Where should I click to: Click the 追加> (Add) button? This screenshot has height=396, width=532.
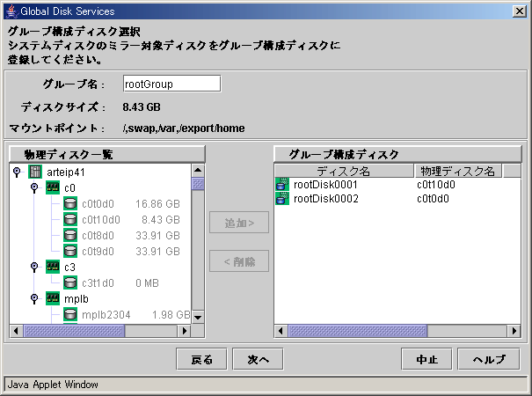pyautogui.click(x=239, y=223)
